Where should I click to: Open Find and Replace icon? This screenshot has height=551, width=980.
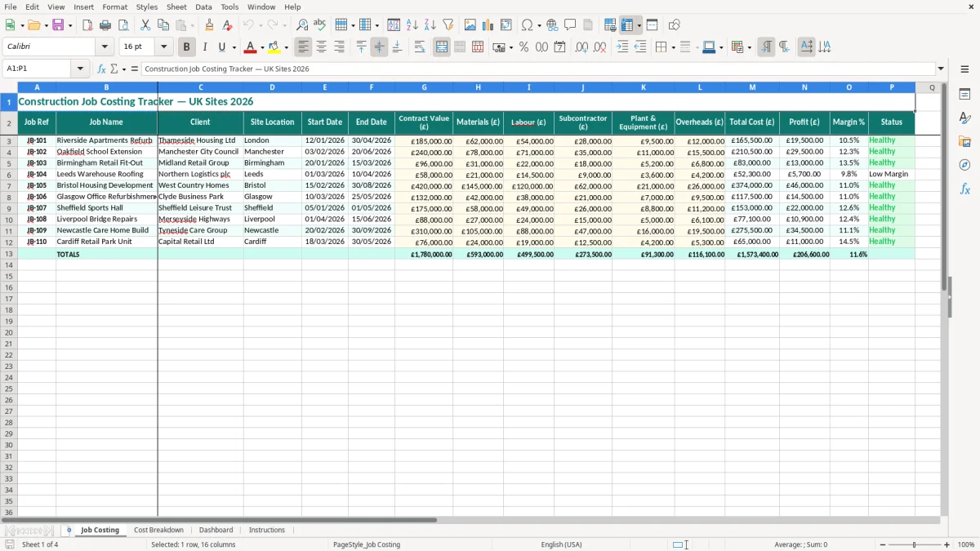(x=301, y=25)
